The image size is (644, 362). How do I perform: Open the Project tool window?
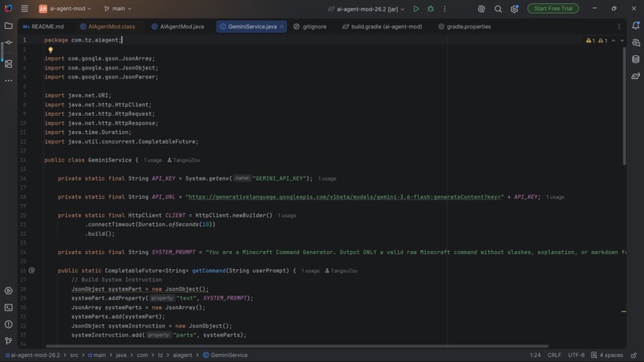[8, 26]
